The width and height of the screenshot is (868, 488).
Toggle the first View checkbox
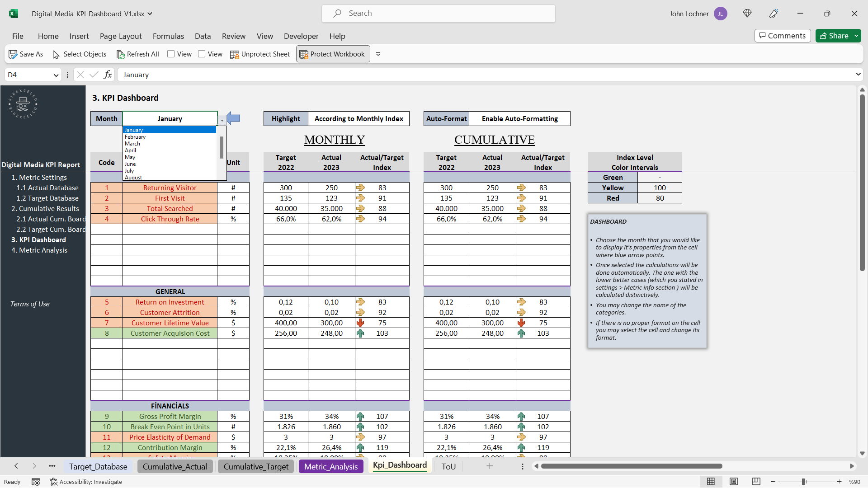tap(171, 54)
